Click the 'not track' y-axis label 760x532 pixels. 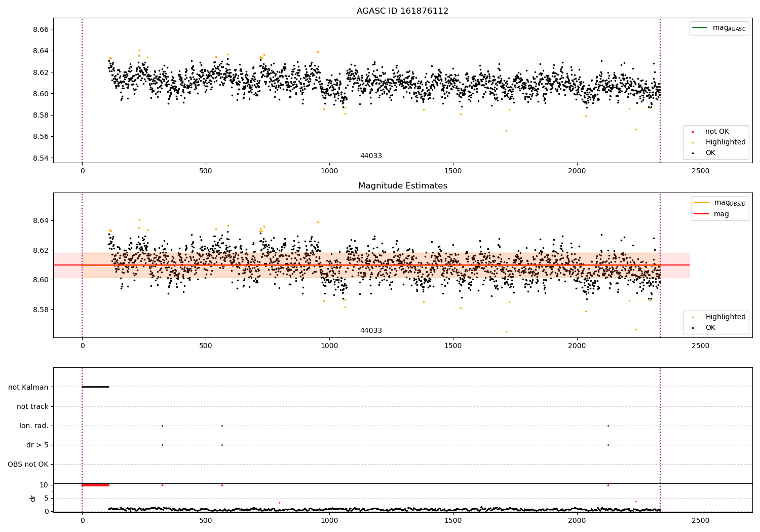tap(32, 406)
